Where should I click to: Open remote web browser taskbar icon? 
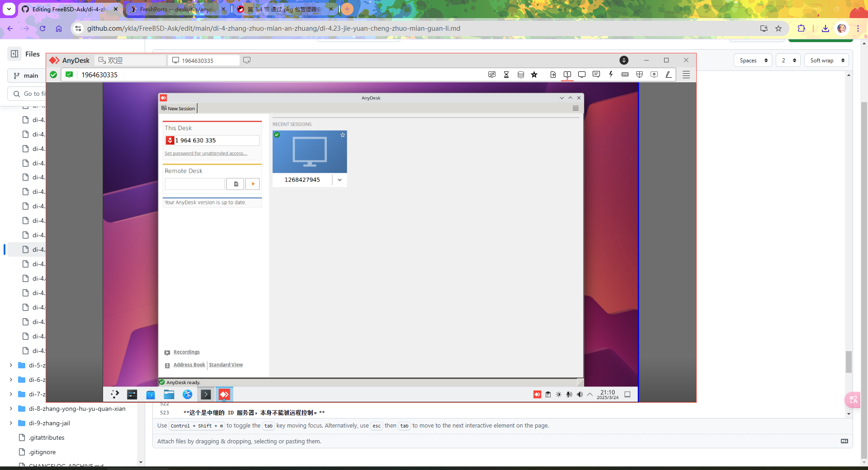coord(188,395)
